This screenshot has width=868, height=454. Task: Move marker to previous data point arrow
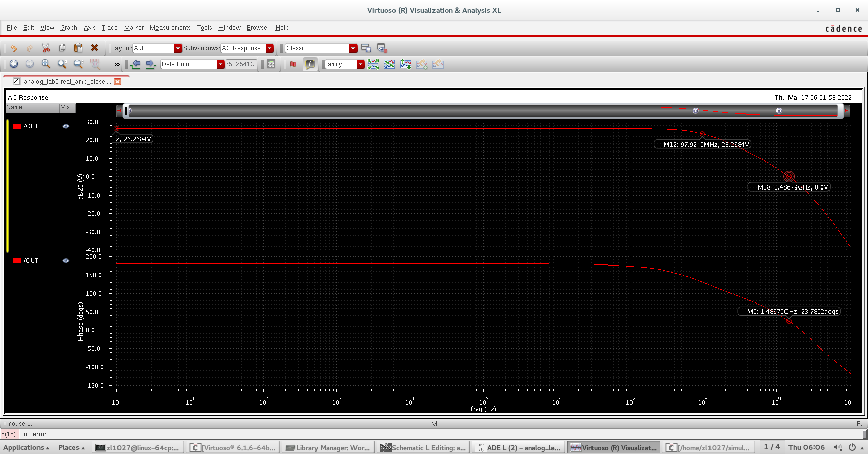tap(135, 64)
